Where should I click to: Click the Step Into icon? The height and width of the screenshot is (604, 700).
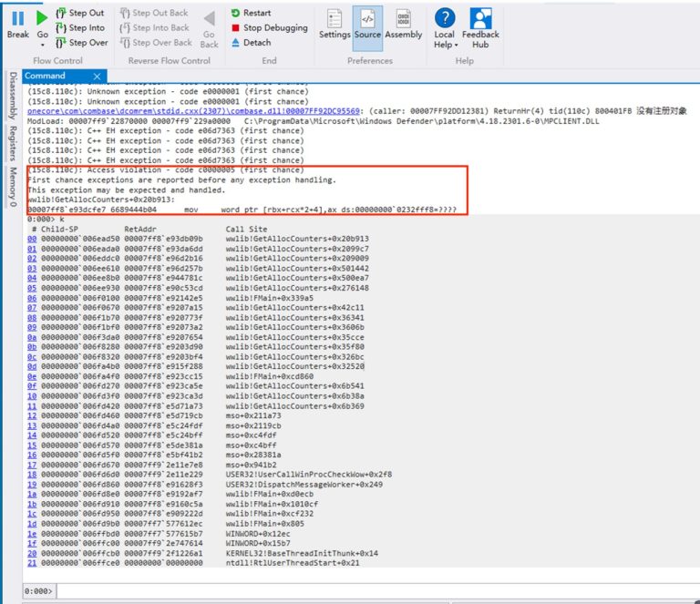[x=61, y=28]
